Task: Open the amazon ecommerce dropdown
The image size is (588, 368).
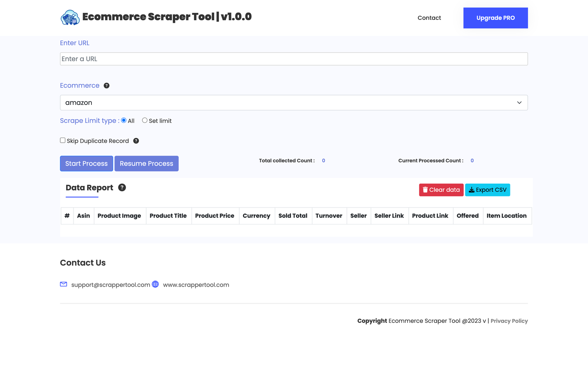Action: click(294, 103)
